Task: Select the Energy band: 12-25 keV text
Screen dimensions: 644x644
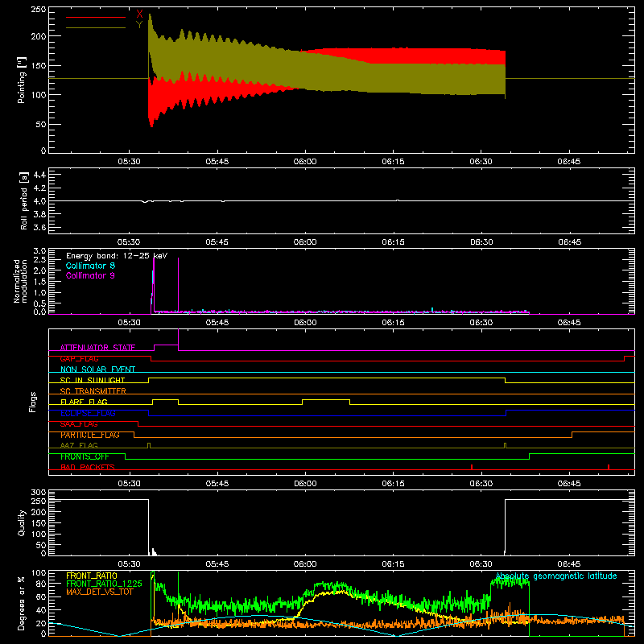Action: (117, 256)
